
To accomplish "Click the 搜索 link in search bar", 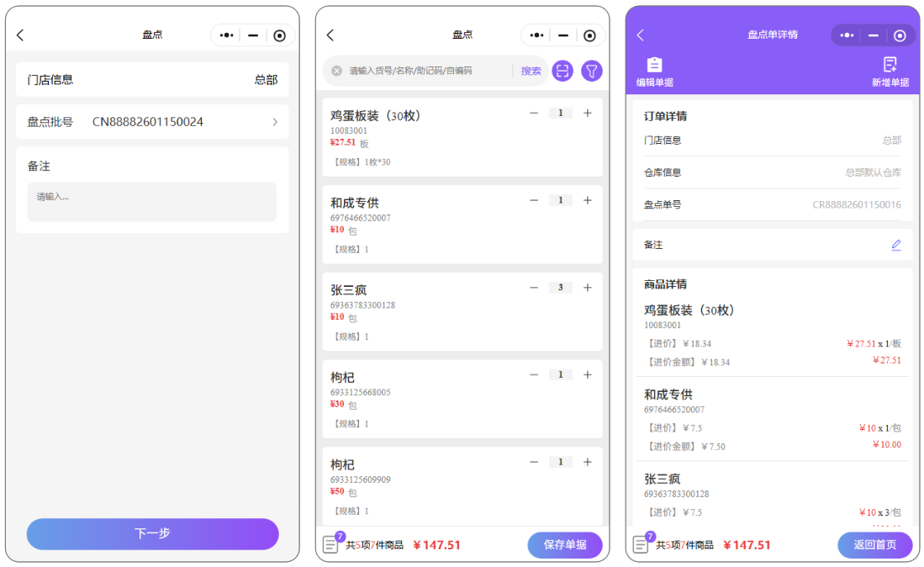I will (x=531, y=72).
